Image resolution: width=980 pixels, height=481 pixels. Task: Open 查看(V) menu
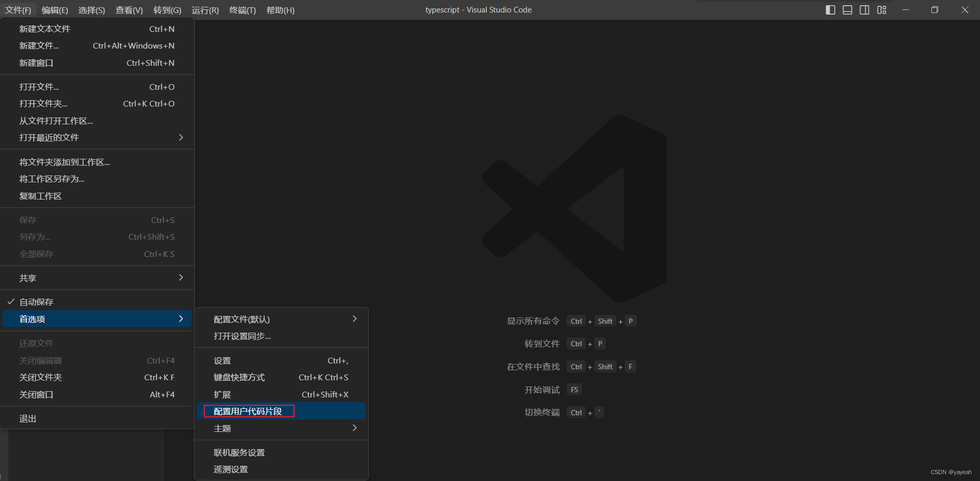tap(129, 10)
